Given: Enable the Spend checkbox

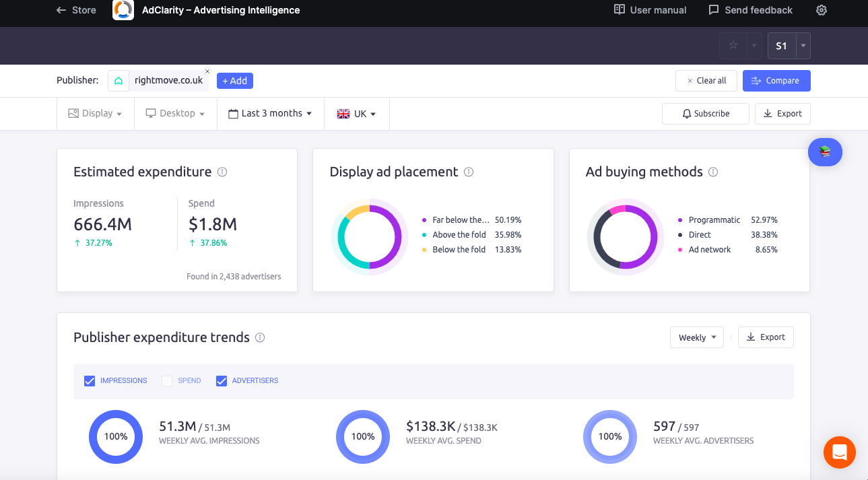Looking at the screenshot, I should [167, 381].
